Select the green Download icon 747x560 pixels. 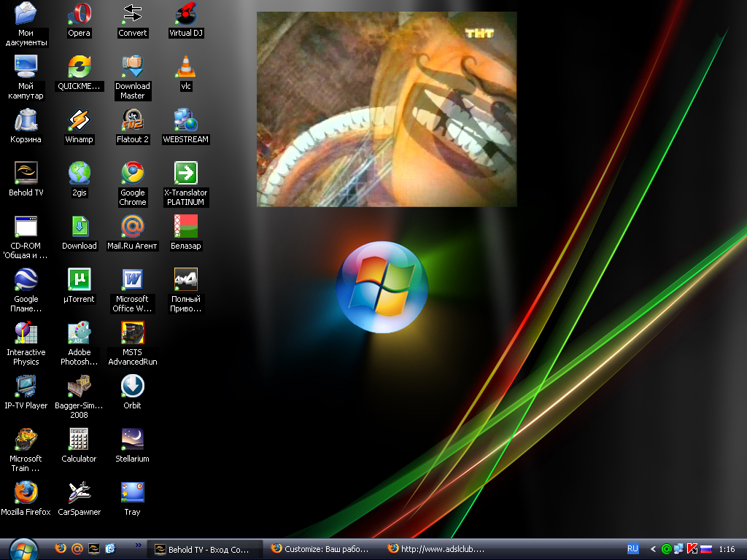(x=79, y=226)
